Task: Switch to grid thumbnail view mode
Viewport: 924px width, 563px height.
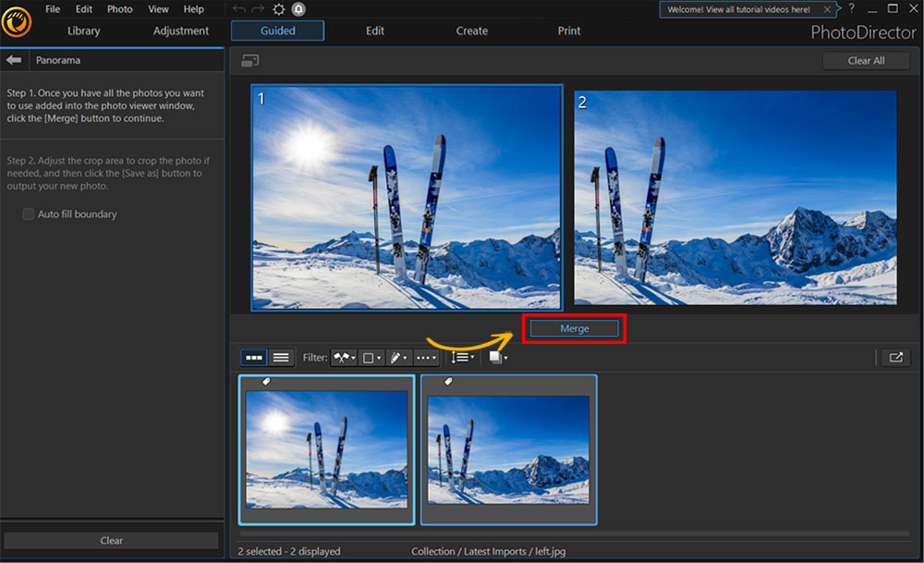Action: coord(256,358)
